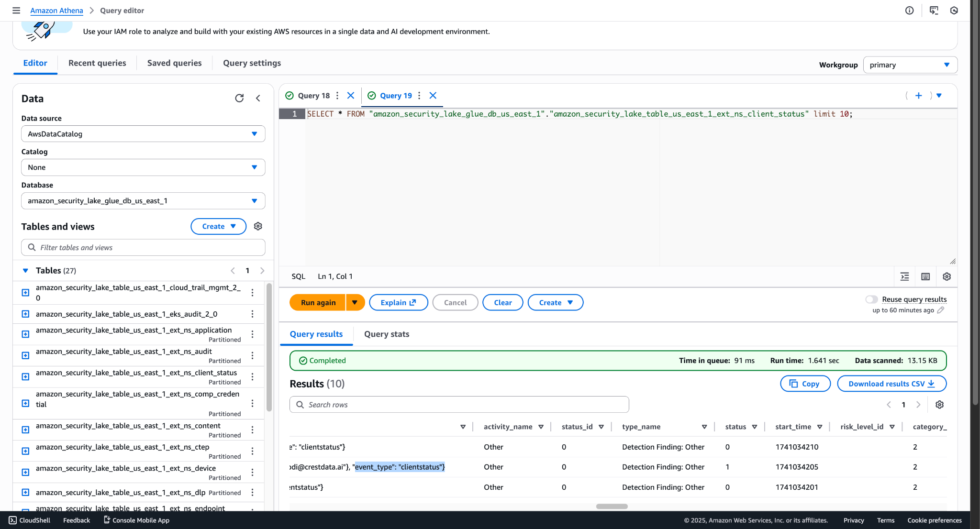The image size is (980, 529).
Task: Focus the Filter tables and views field
Action: click(x=143, y=248)
